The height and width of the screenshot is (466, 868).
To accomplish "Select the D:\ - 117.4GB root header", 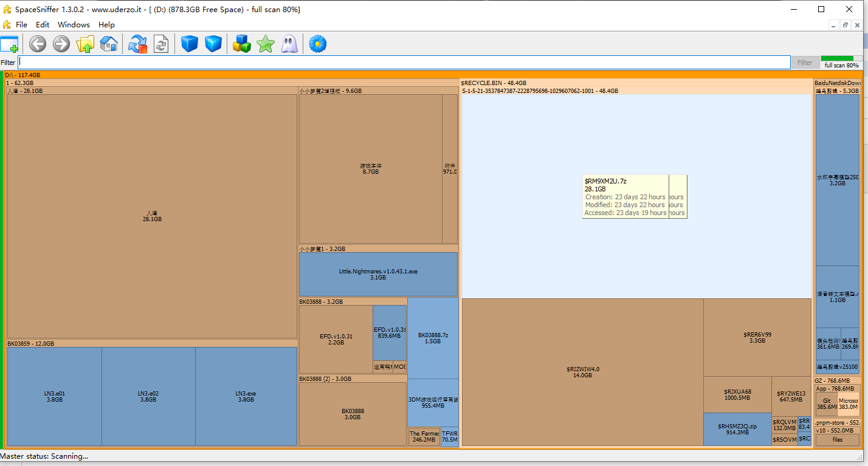I will pyautogui.click(x=432, y=75).
